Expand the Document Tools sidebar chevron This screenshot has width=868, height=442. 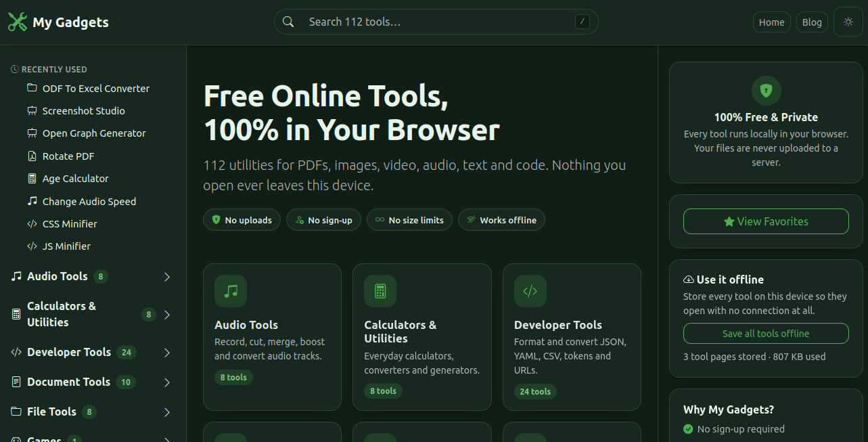point(167,382)
